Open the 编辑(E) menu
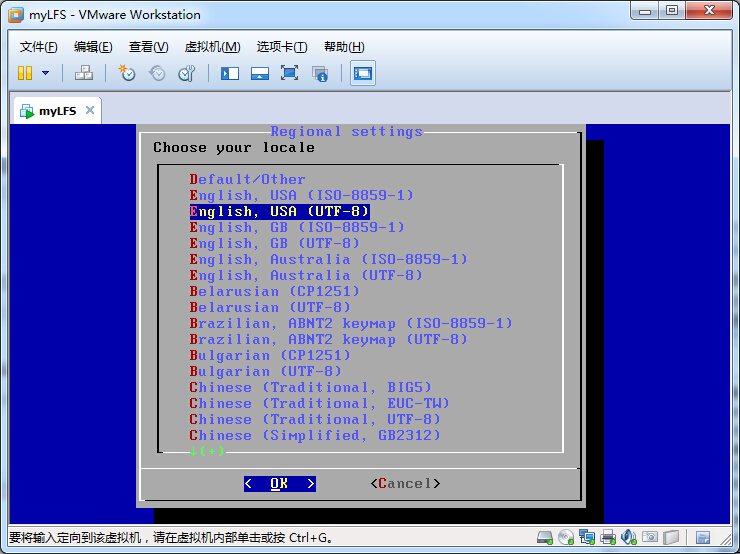This screenshot has height=554, width=740. (93, 47)
